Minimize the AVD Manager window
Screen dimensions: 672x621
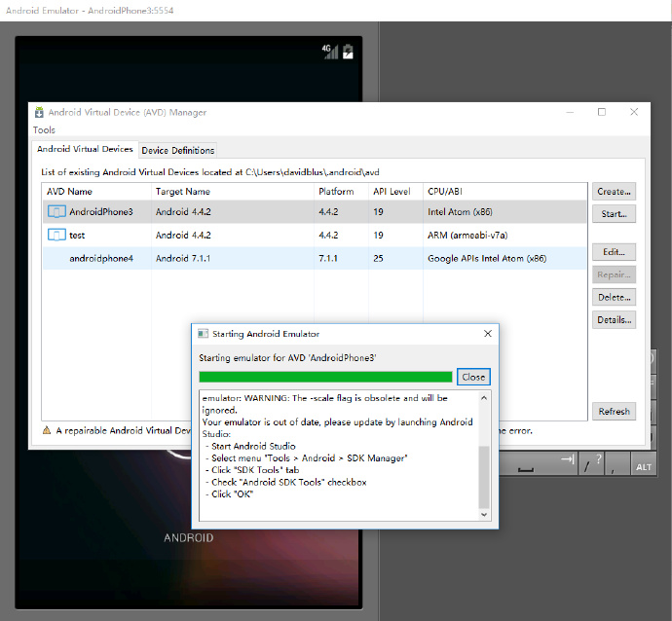click(570, 112)
